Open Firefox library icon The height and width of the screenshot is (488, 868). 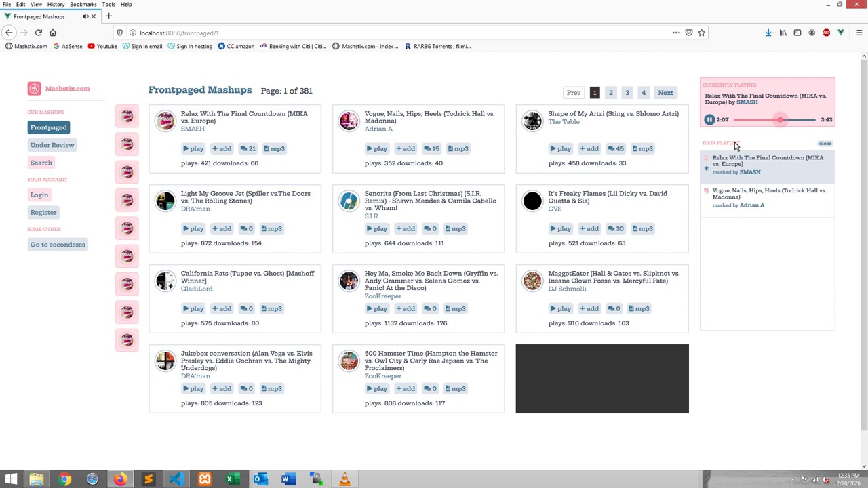click(x=783, y=33)
